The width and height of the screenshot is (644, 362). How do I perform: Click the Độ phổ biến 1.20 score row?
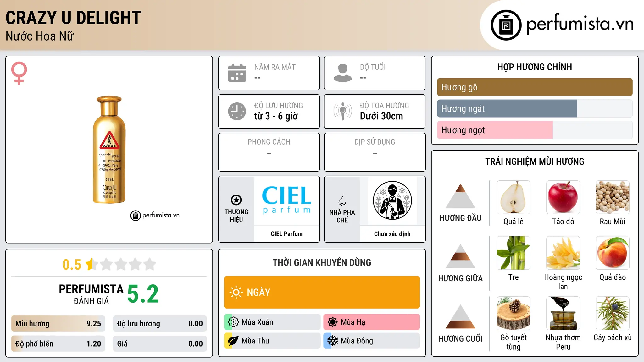pyautogui.click(x=58, y=344)
